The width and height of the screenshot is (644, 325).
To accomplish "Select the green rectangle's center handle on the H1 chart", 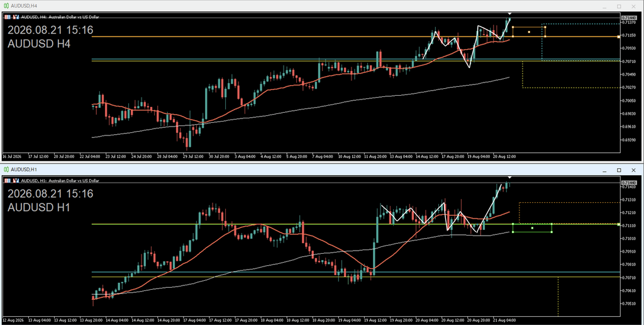I will click(532, 228).
